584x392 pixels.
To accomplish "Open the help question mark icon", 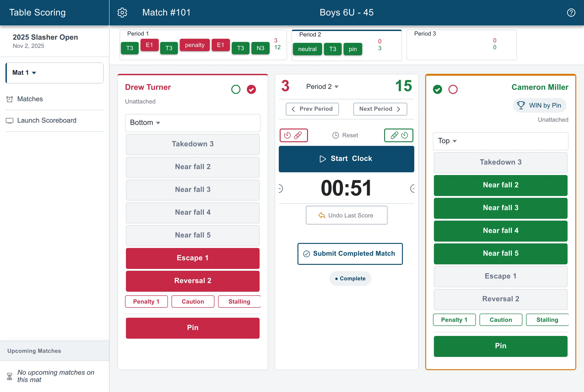I will [x=571, y=13].
